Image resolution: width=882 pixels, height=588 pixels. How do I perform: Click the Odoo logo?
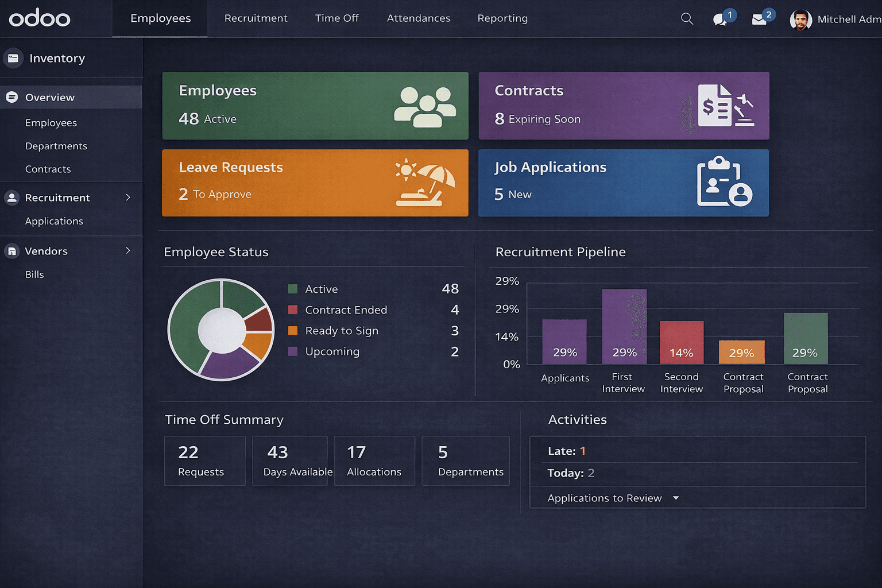pos(40,18)
